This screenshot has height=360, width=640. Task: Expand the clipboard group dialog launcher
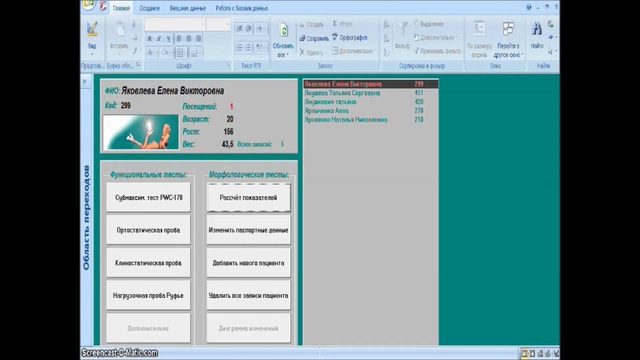[x=138, y=65]
